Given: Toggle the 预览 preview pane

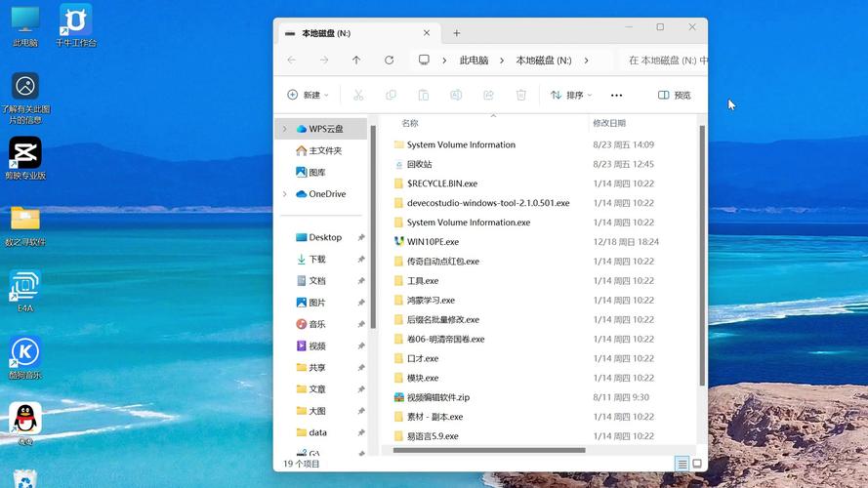Looking at the screenshot, I should point(674,95).
